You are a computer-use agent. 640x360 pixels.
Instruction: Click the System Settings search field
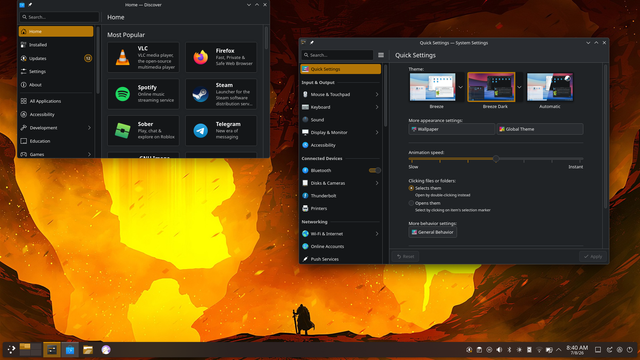(338, 55)
